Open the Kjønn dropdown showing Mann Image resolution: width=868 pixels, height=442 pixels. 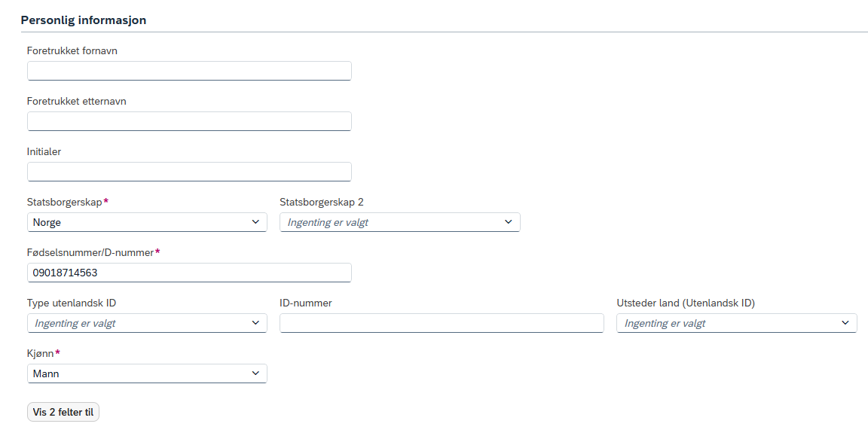pos(147,373)
